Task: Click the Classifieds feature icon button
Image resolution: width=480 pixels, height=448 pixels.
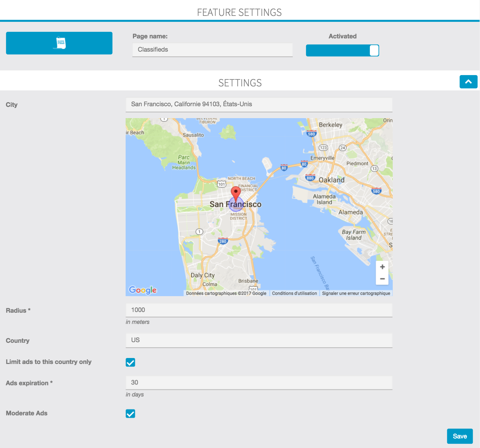Action: pyautogui.click(x=59, y=43)
